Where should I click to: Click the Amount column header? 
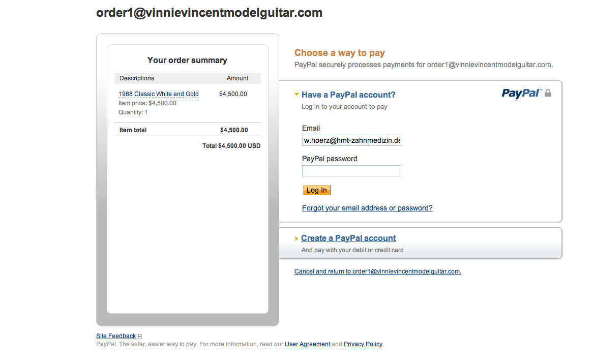point(237,78)
